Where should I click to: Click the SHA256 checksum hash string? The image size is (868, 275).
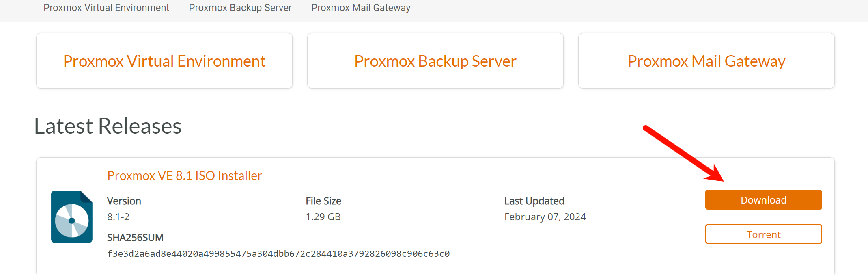(278, 254)
